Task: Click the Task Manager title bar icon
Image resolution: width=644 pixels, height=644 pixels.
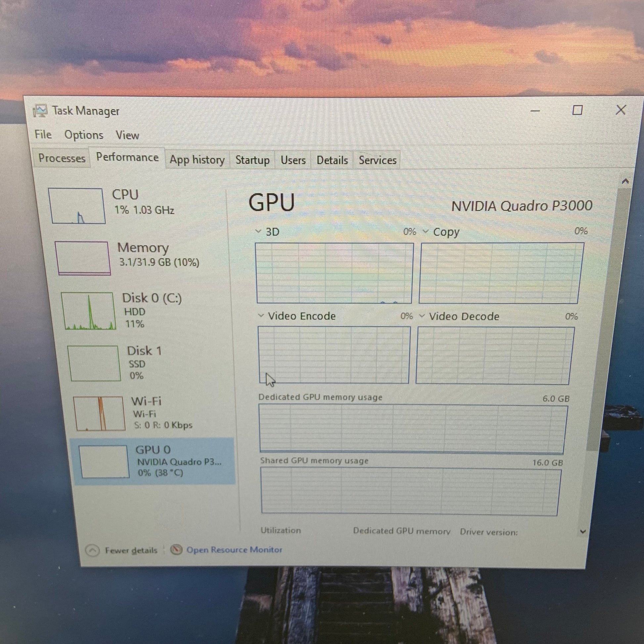Action: pyautogui.click(x=41, y=111)
